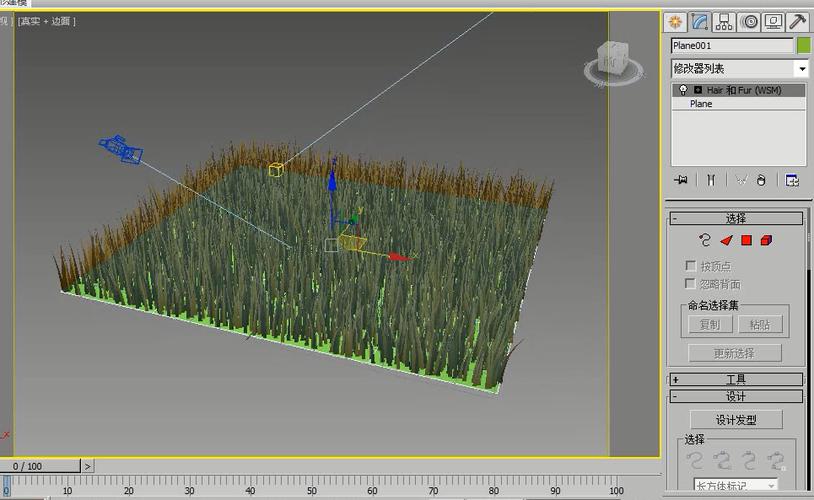The image size is (814, 500).
Task: Toggle Show End Result icon
Action: click(711, 180)
